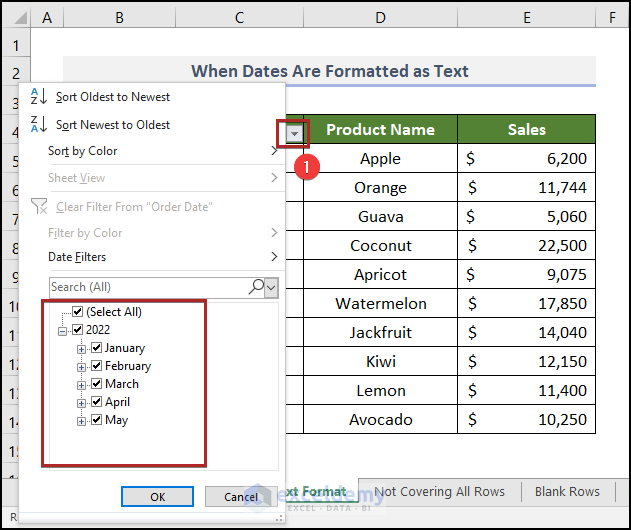Toggle the March checkbox

point(96,384)
